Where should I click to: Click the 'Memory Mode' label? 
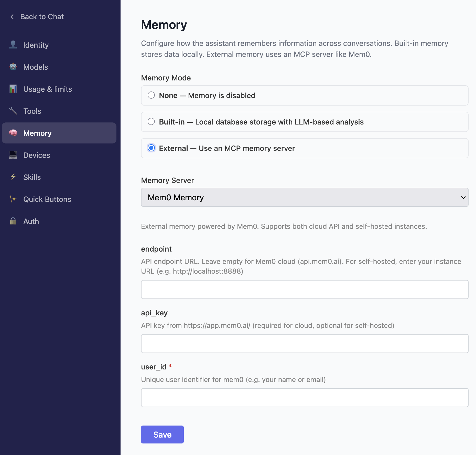point(166,78)
